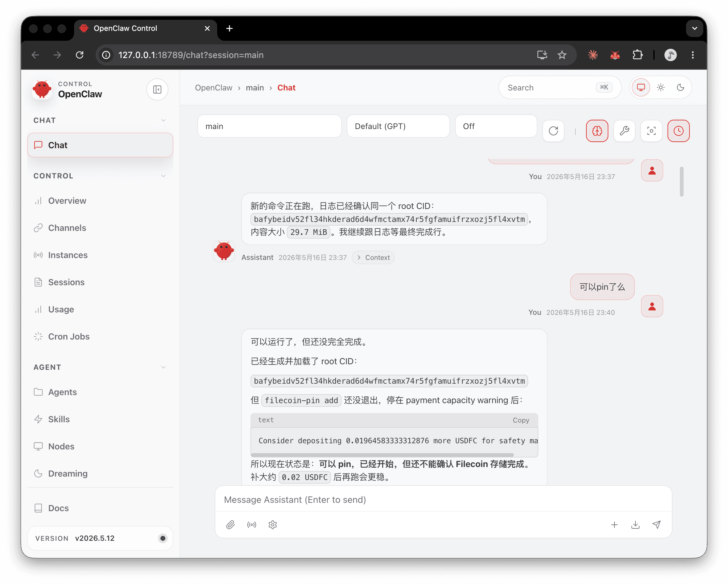728x584 pixels.
Task: Click user avatar beside 23:40 message
Action: pyautogui.click(x=652, y=306)
